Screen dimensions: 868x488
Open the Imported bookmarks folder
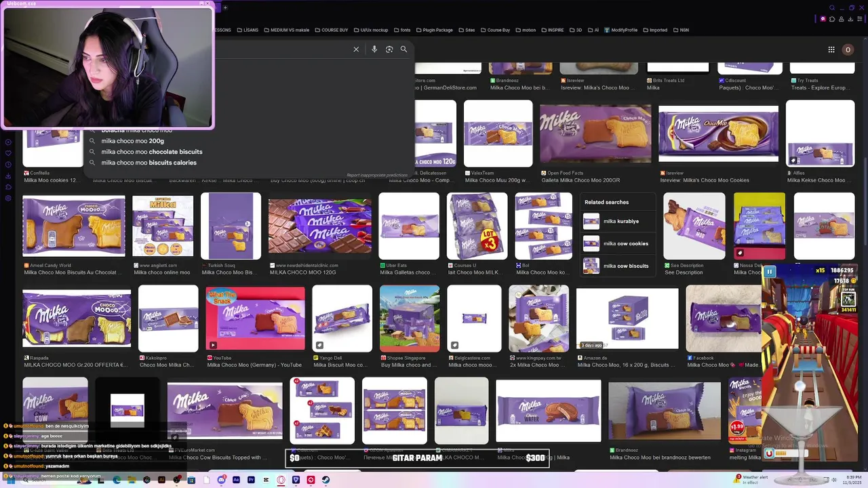pyautogui.click(x=655, y=30)
